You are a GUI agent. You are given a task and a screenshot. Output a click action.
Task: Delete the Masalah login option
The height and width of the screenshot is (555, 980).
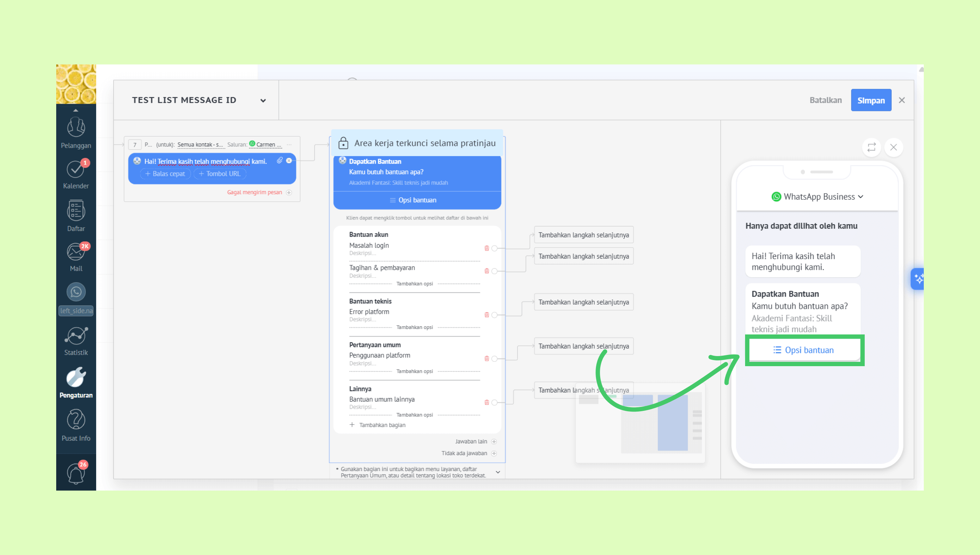(x=486, y=248)
